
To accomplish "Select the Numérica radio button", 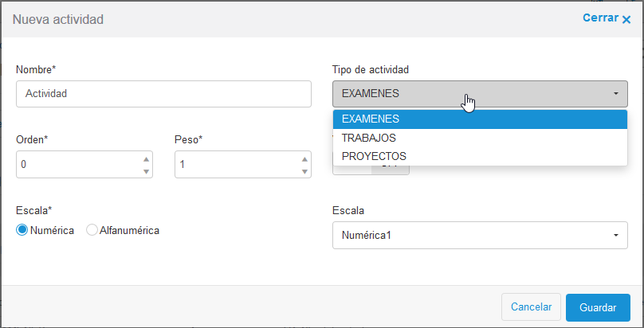I will coord(22,230).
